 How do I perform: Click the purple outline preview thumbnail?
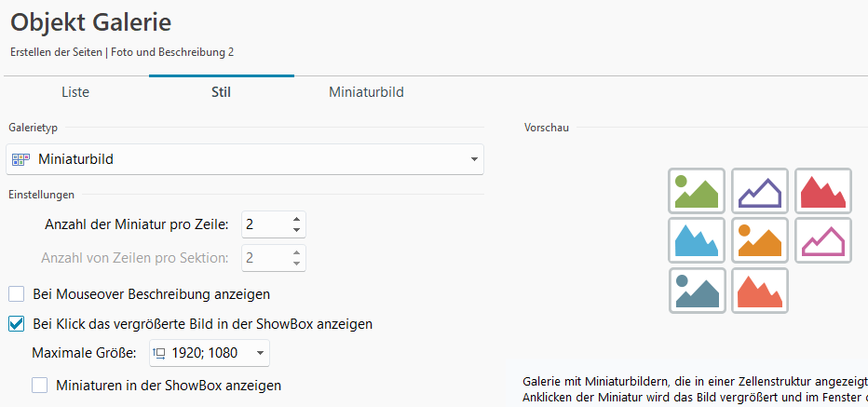pos(760,191)
